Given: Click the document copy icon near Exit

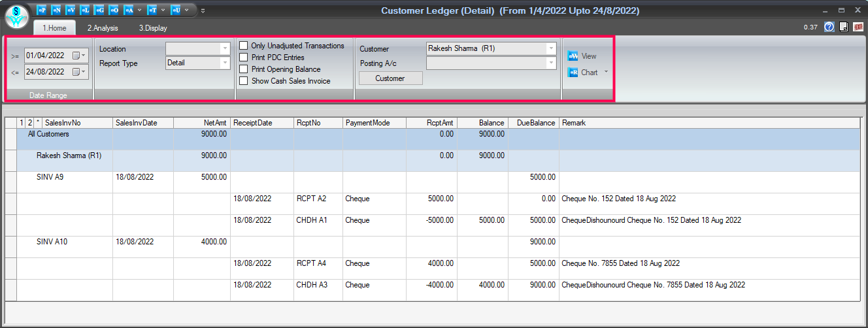Looking at the screenshot, I should click(x=844, y=27).
